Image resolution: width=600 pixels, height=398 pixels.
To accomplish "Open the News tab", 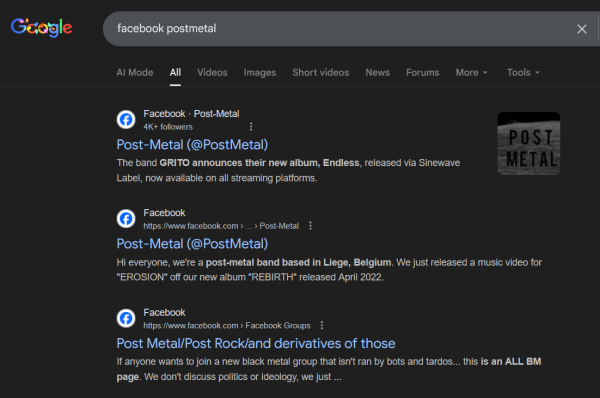I will pos(378,72).
